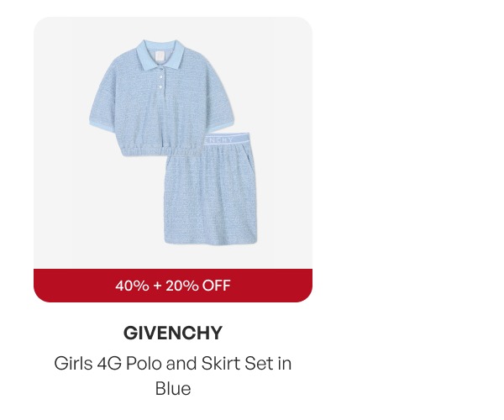
Task: Click the polo shirt collar in the image
Action: coord(160,54)
